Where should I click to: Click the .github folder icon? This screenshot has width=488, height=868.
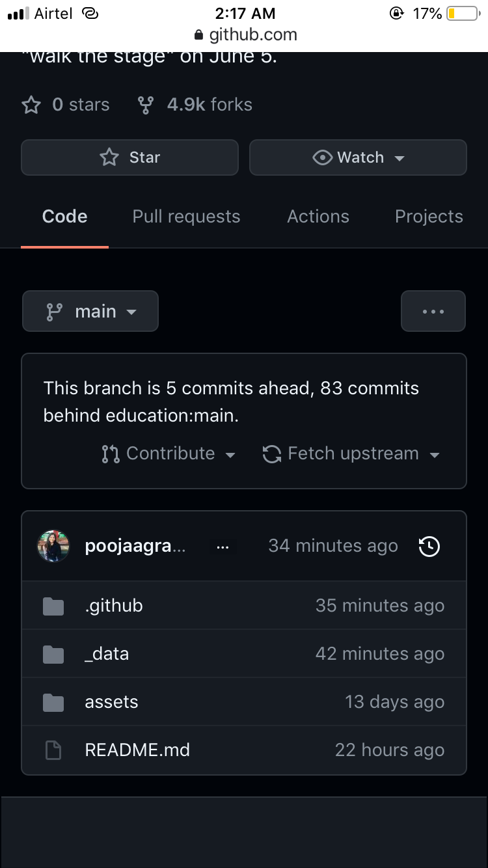[53, 605]
